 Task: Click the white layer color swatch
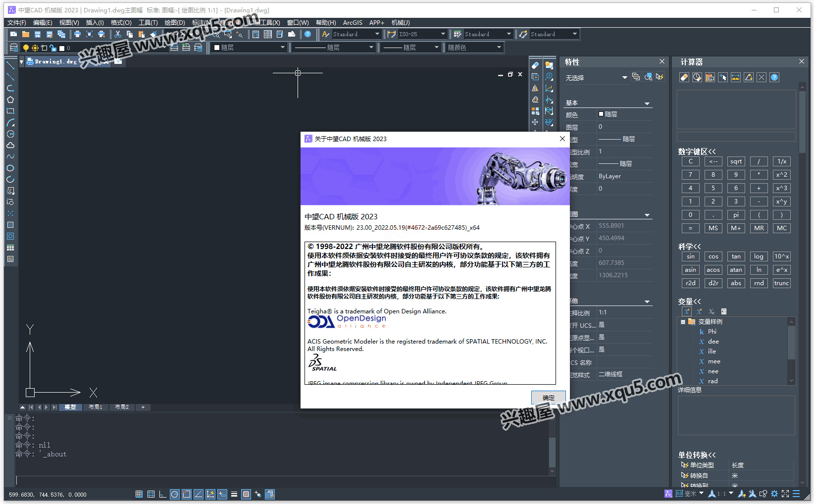pos(62,48)
